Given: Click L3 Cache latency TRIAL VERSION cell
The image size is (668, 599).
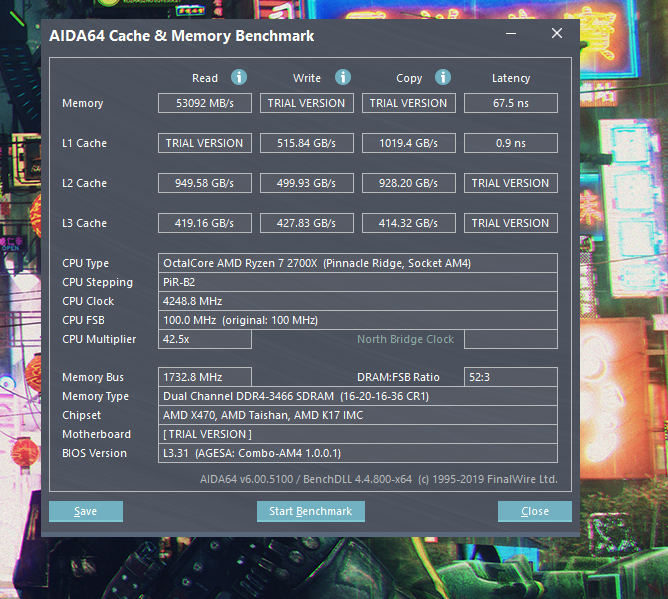Looking at the screenshot, I should tap(511, 223).
